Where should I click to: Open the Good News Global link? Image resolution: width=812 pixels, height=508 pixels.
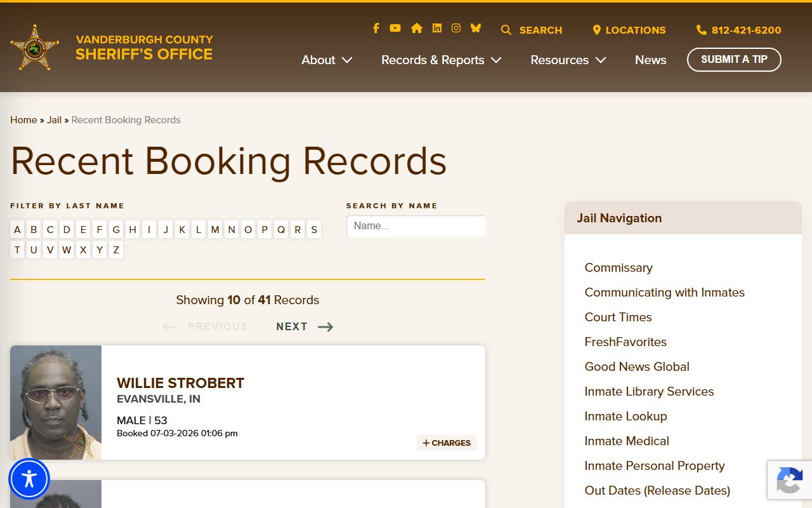click(x=637, y=367)
